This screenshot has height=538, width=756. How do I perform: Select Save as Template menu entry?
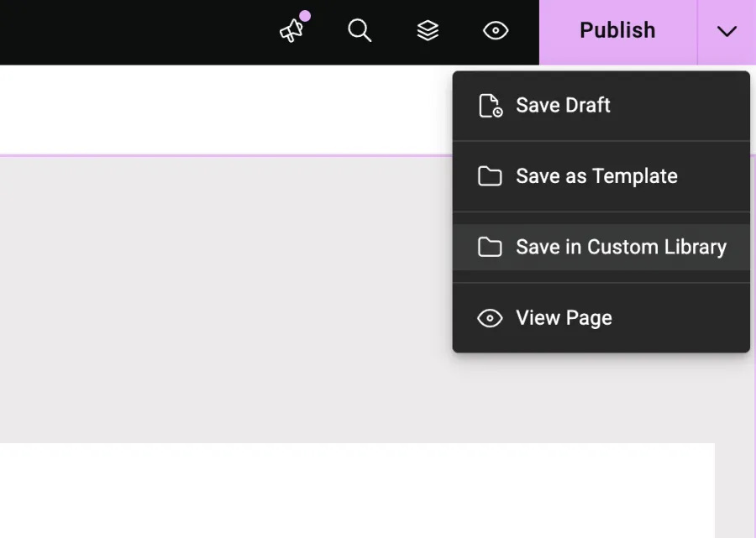[x=596, y=176]
